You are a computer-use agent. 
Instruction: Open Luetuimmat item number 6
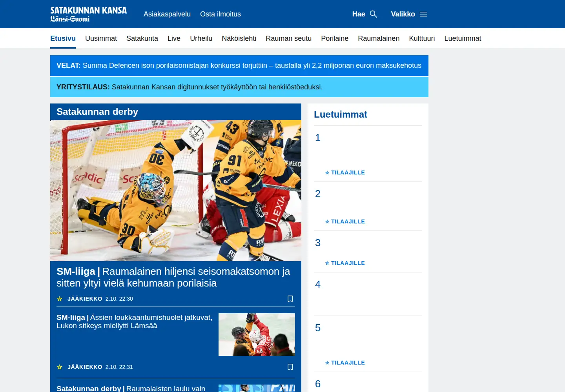coord(368,382)
